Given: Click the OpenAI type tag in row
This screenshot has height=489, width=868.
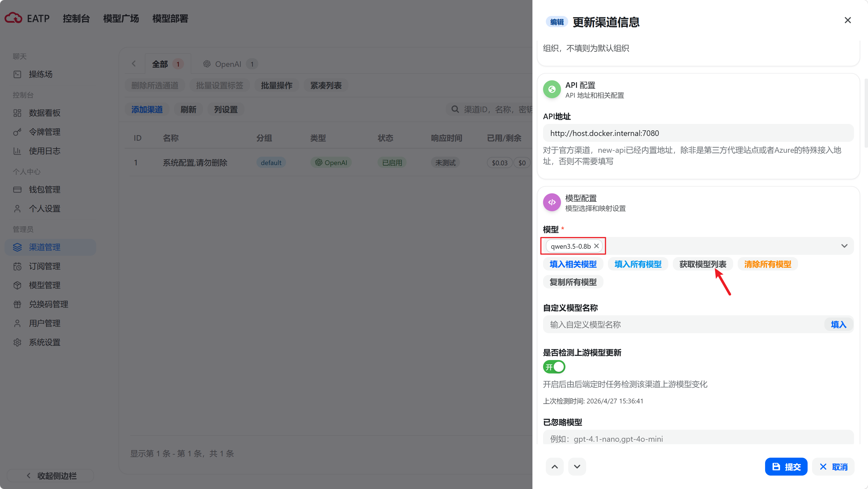Looking at the screenshot, I should tap(331, 163).
